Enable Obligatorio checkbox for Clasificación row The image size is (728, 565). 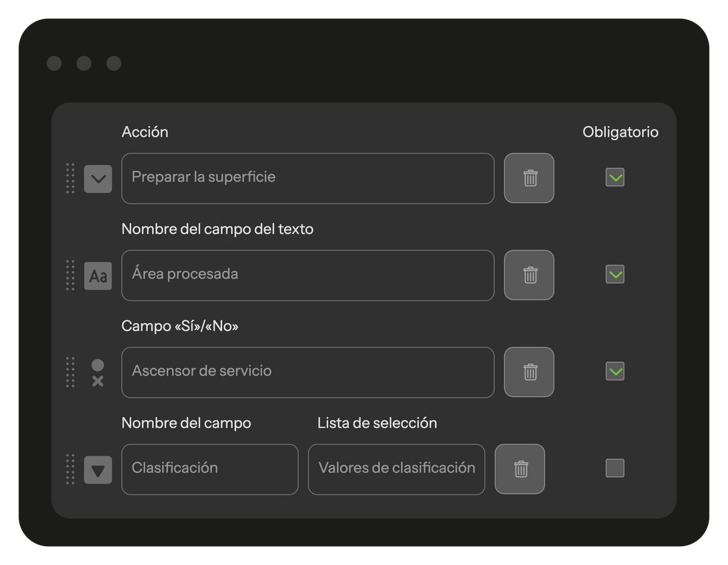[x=615, y=468]
